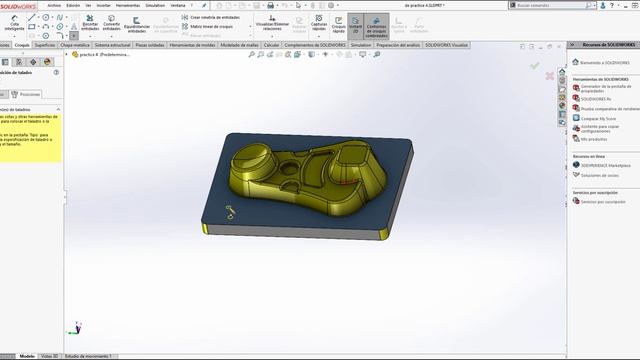The image size is (640, 360).
Task: Select the Line sketch tool
Action: pos(31,18)
